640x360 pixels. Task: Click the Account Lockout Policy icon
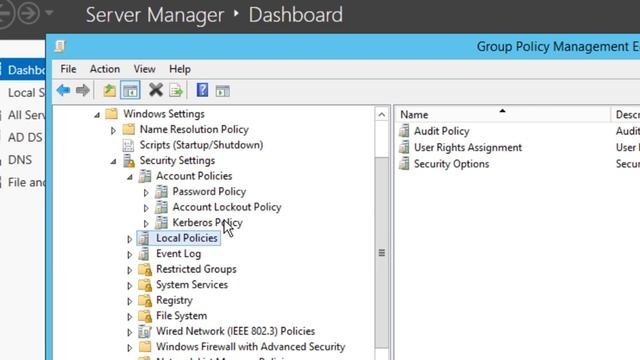161,207
